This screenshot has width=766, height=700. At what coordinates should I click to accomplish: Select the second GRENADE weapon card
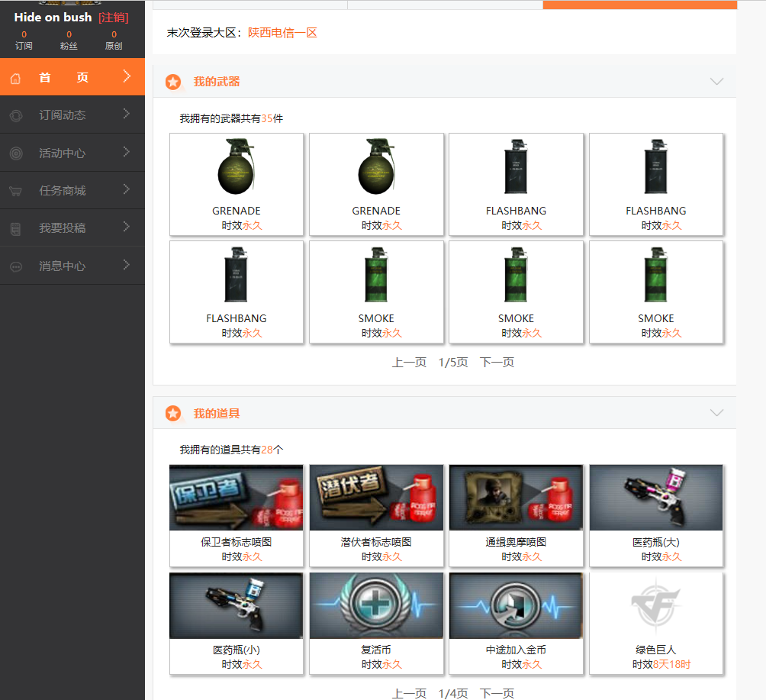(x=376, y=184)
